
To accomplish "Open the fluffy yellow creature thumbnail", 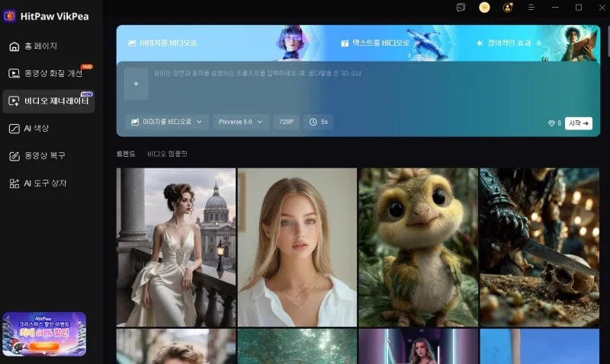I will click(418, 247).
